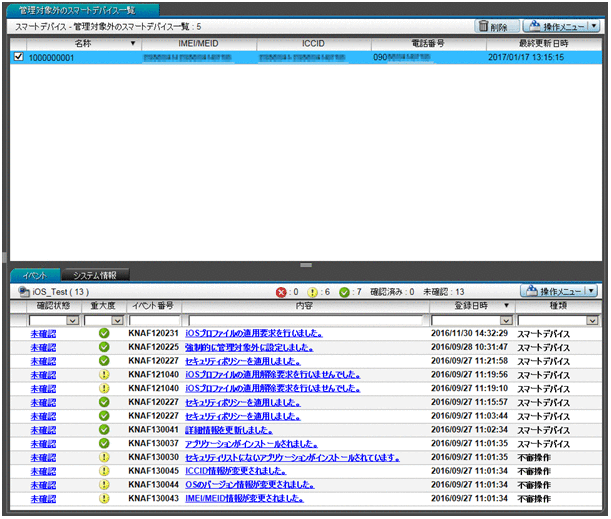Open the 種類 filter dropdown
The image size is (611, 519).
click(591, 320)
